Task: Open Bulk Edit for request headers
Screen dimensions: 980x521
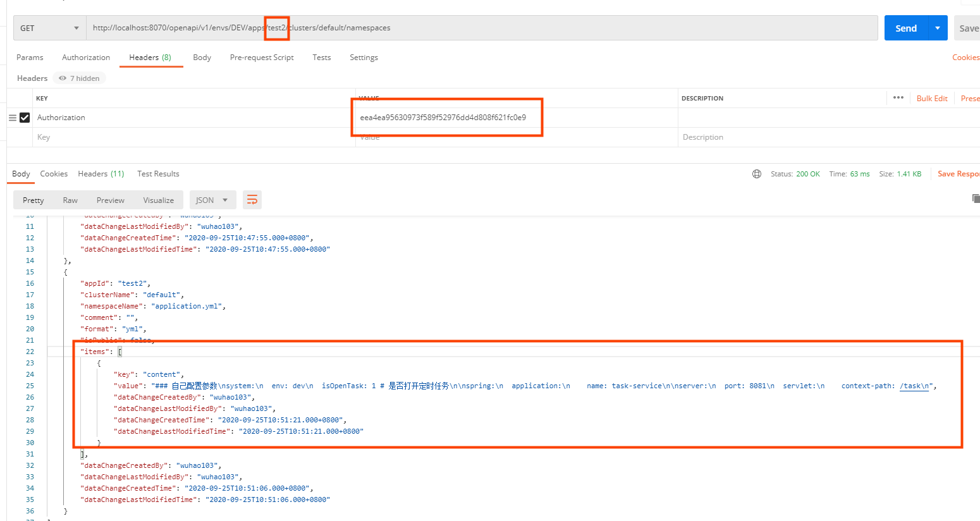Action: pyautogui.click(x=932, y=98)
